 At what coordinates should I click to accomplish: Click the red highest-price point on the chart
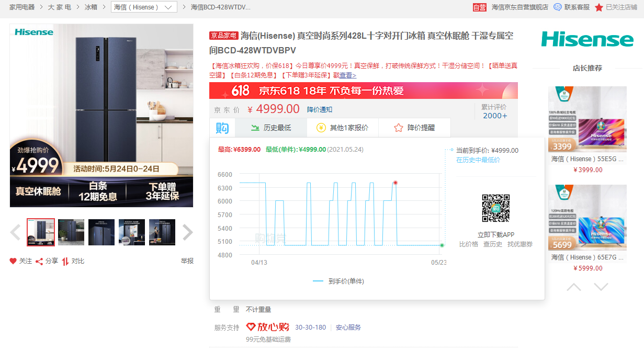coord(396,183)
